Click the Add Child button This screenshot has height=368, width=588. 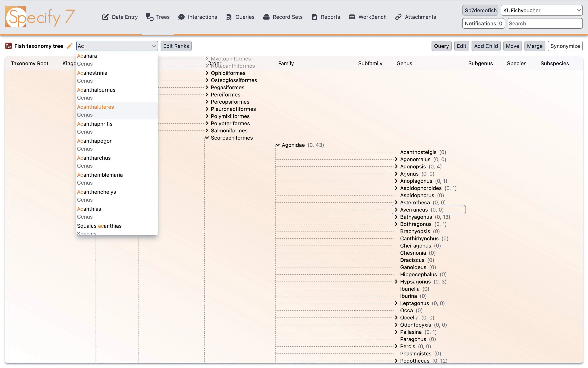(486, 46)
